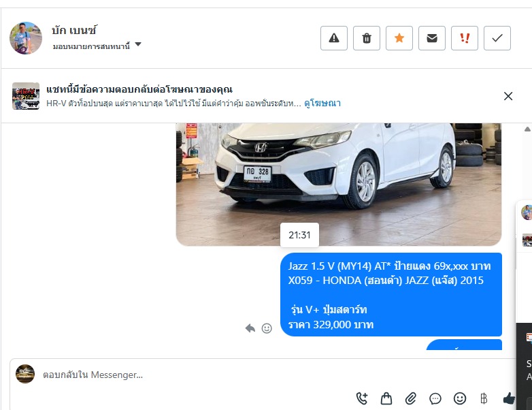
Task: Open saved replies speech bubble icon
Action: click(x=435, y=398)
